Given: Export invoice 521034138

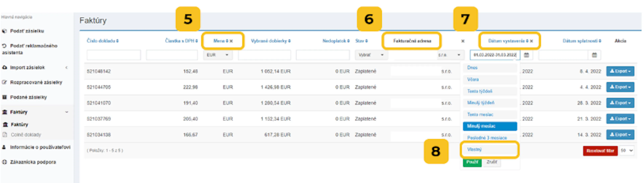Looking at the screenshot, I should (620, 134).
